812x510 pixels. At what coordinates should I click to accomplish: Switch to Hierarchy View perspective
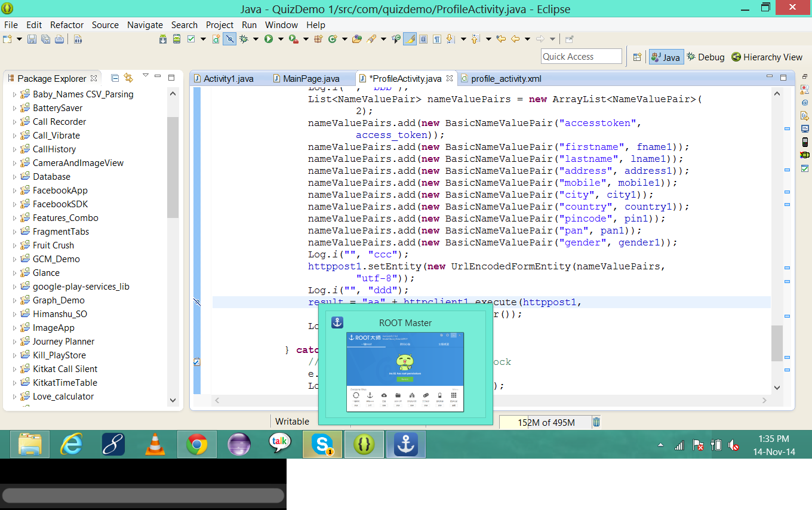click(x=767, y=57)
